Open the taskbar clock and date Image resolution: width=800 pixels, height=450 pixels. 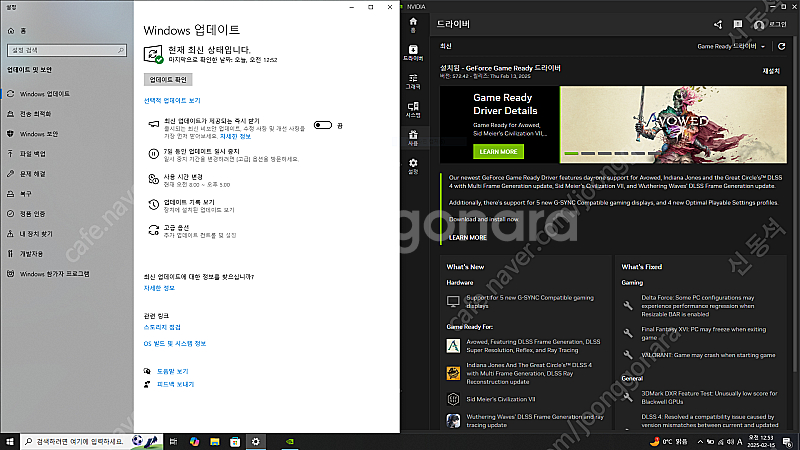pos(761,442)
